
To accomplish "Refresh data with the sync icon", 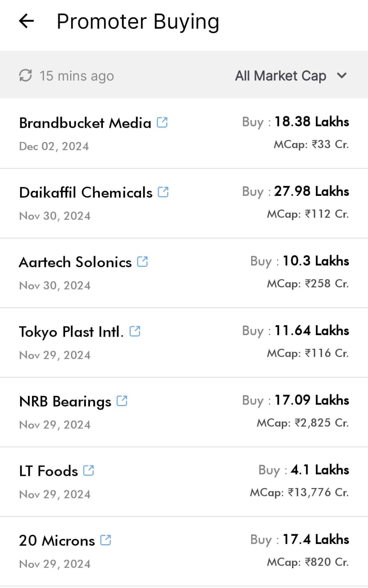I will (x=25, y=76).
